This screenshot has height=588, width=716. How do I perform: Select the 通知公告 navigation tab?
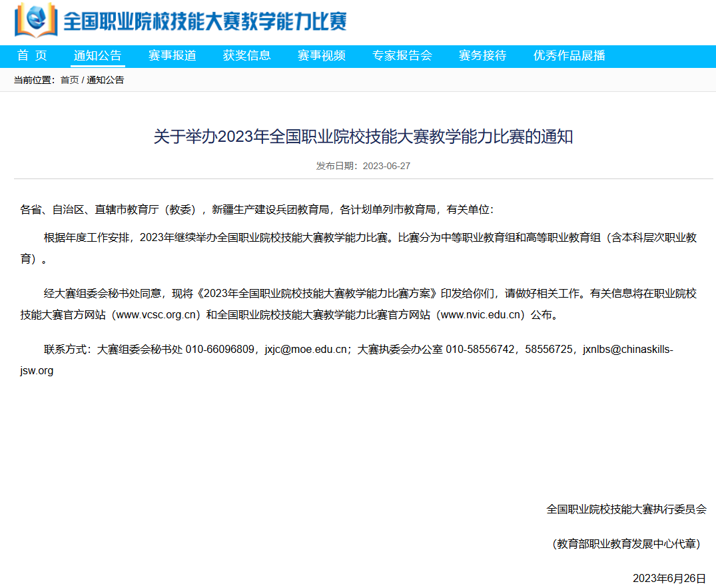pos(98,56)
